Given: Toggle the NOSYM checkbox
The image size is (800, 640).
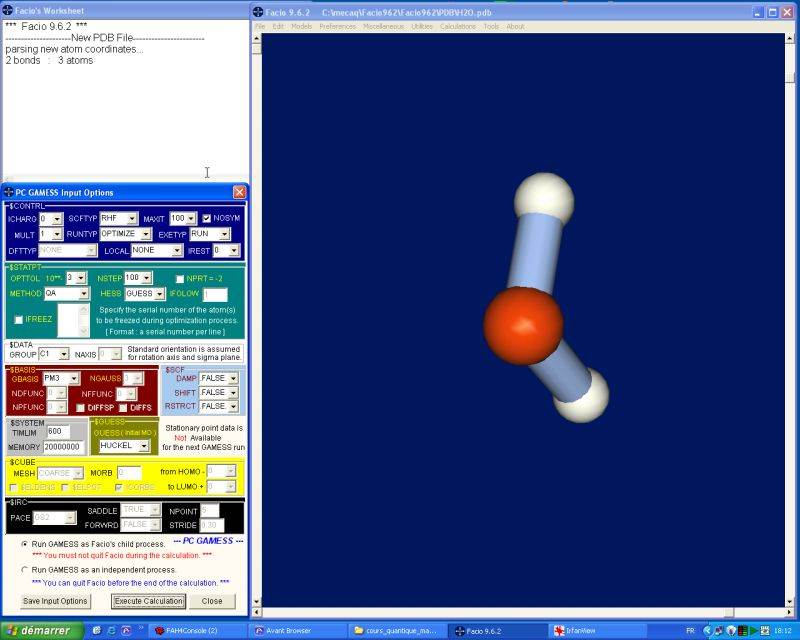Looking at the screenshot, I should coord(206,218).
